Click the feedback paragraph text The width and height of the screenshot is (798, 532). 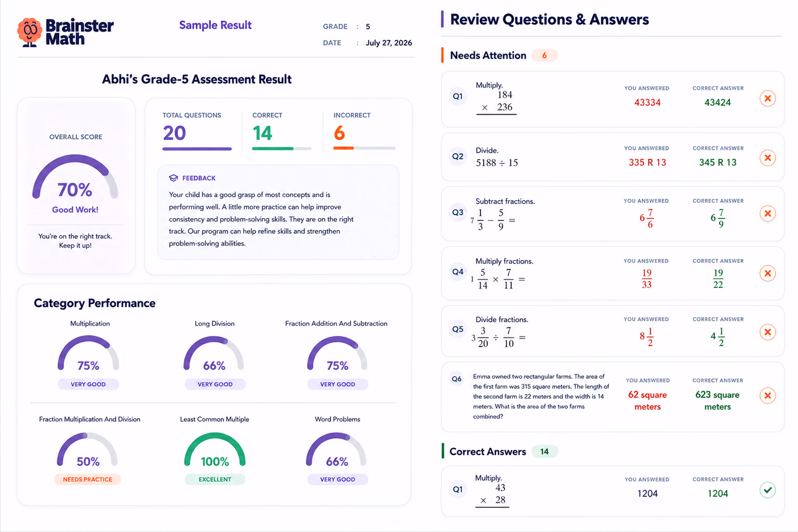point(261,219)
